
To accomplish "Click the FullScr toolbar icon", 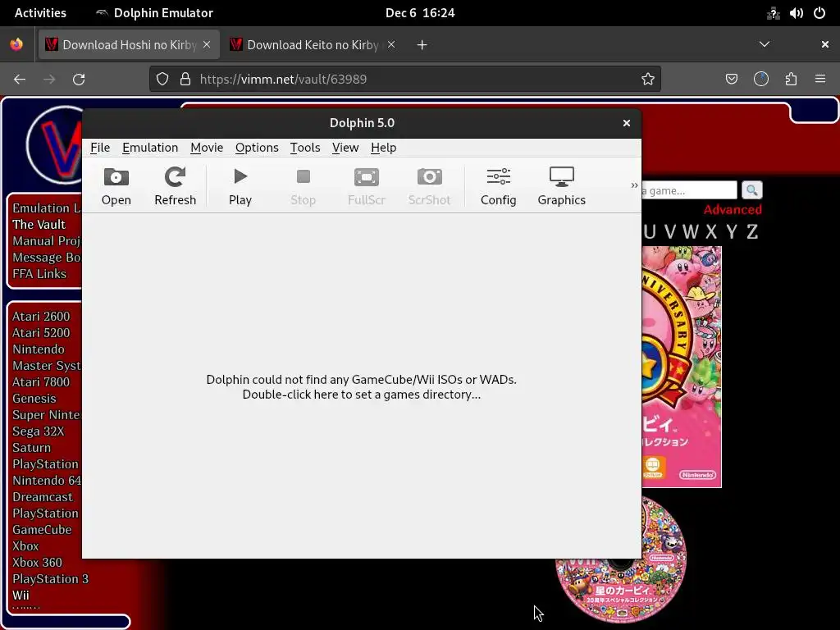I will (x=367, y=186).
